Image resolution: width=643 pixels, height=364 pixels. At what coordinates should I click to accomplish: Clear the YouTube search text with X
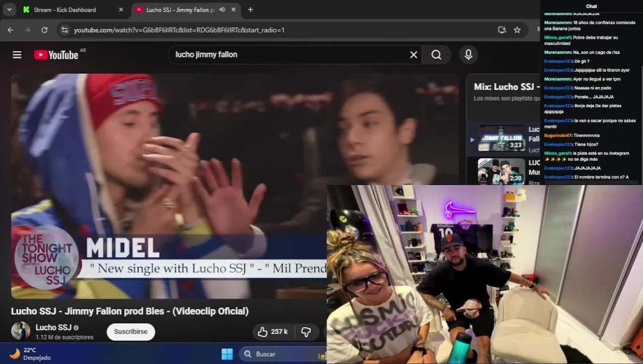tap(414, 55)
